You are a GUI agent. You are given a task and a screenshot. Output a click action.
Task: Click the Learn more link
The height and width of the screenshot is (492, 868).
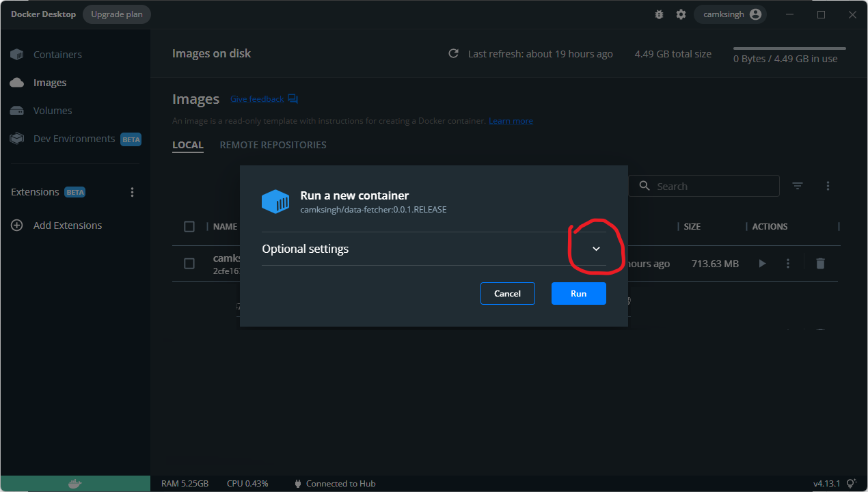click(x=511, y=121)
